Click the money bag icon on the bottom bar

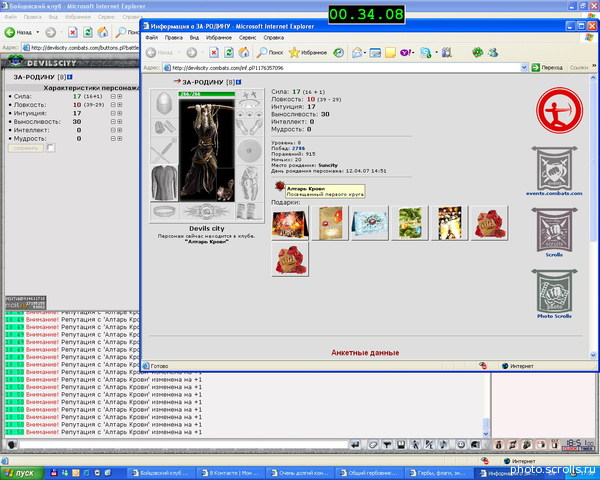point(498,445)
